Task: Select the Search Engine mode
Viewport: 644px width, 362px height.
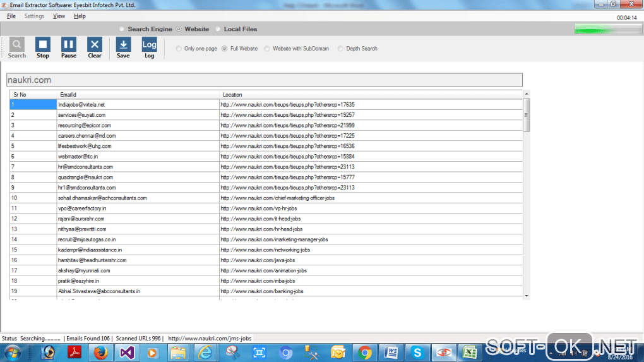Action: 146,29
